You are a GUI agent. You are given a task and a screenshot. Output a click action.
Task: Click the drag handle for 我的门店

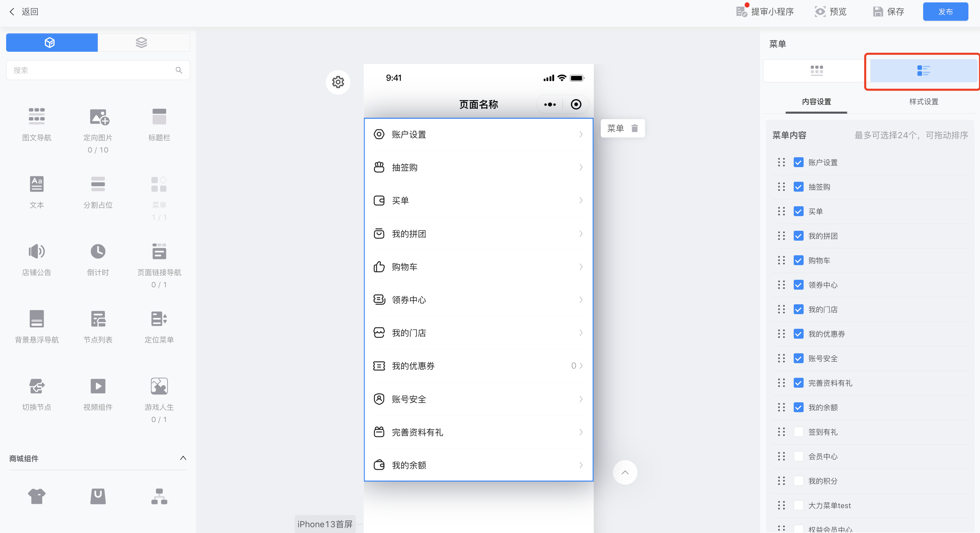781,309
